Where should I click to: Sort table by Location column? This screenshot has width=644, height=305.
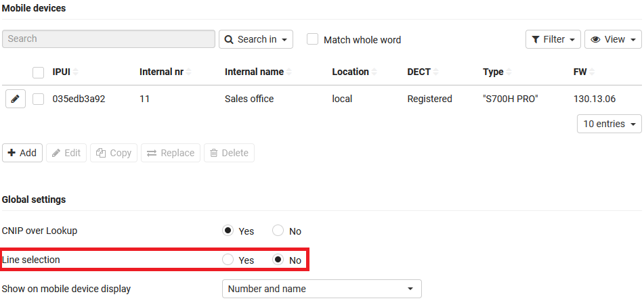[x=374, y=72]
